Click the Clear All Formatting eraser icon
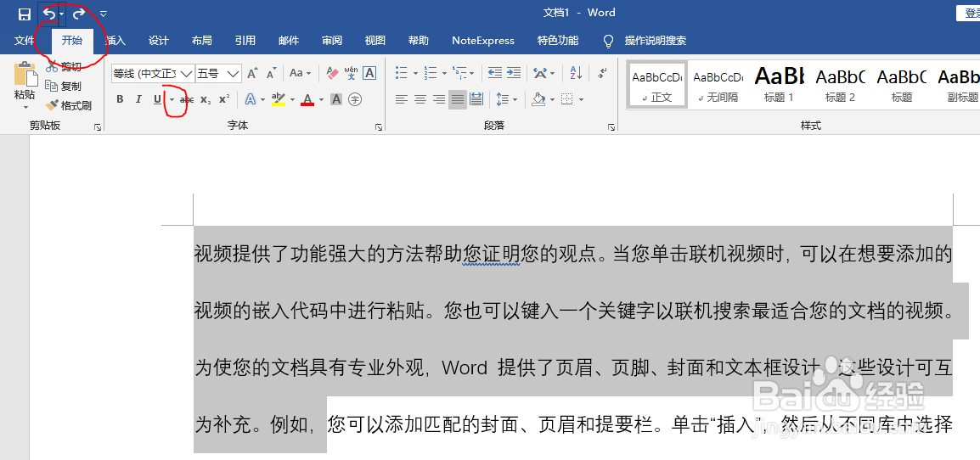980x460 pixels. (x=332, y=73)
